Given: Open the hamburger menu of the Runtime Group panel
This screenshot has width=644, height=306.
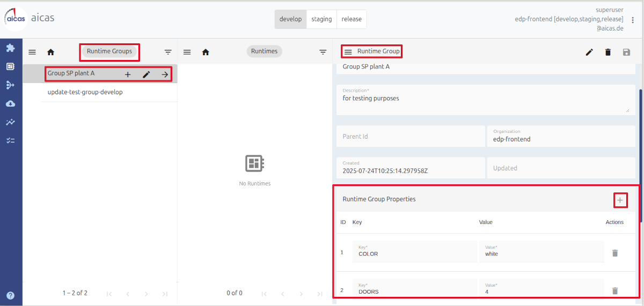Looking at the screenshot, I should [x=348, y=51].
